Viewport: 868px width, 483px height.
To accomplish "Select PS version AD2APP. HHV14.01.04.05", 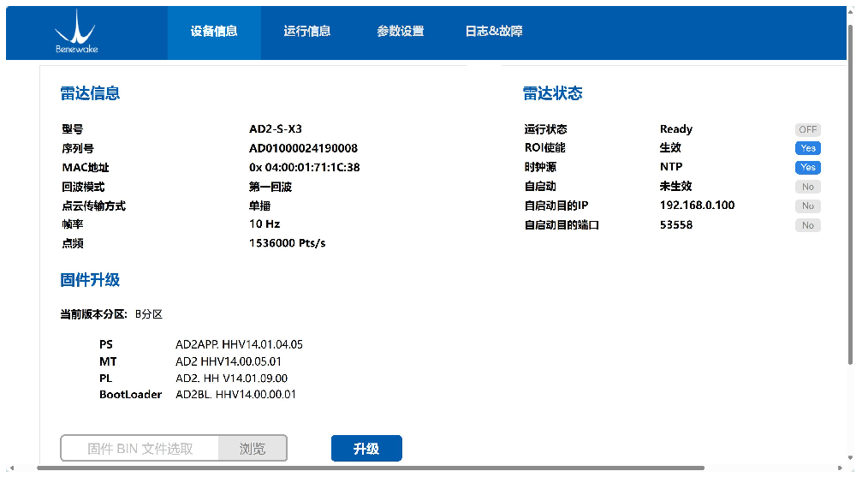I will point(239,344).
